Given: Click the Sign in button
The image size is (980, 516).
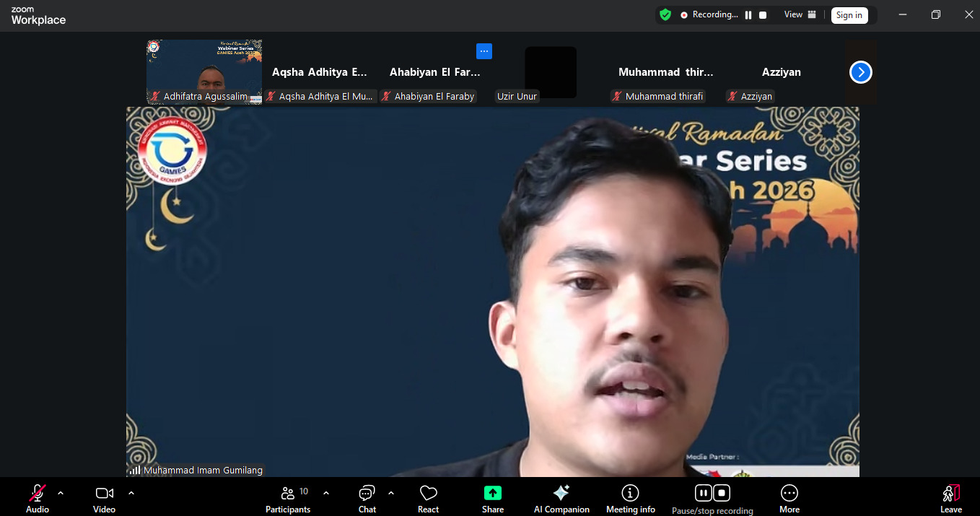Looking at the screenshot, I should pos(849,15).
